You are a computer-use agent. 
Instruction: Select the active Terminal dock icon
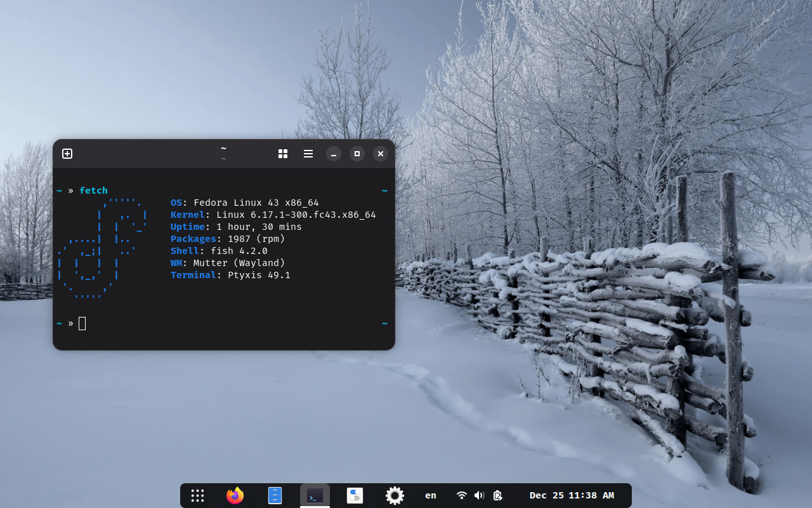pos(315,495)
